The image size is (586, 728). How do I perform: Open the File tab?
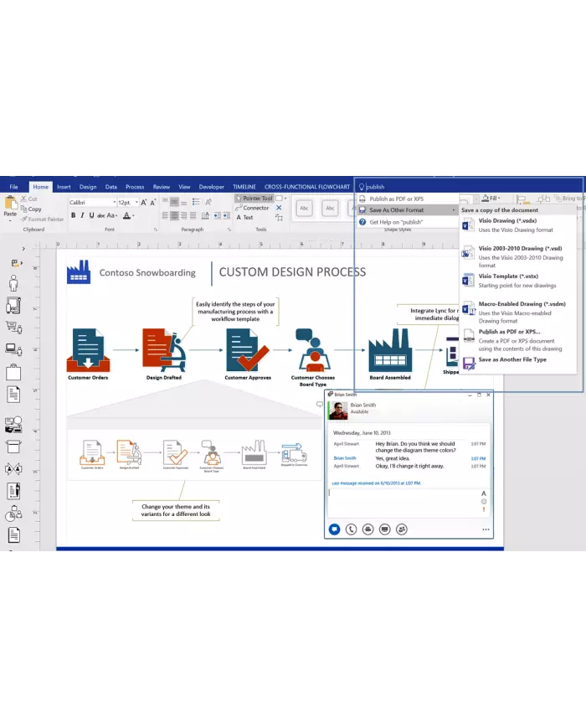pyautogui.click(x=14, y=187)
